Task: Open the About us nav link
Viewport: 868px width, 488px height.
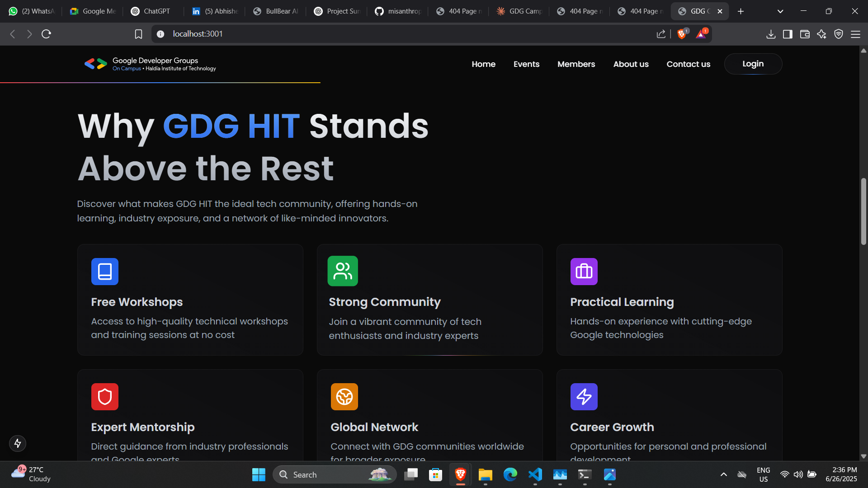Action: 631,64
